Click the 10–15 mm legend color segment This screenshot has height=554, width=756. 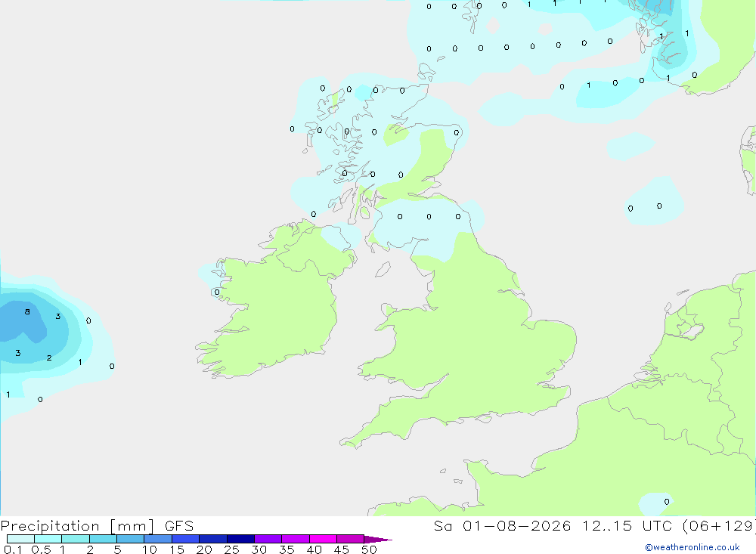(x=158, y=539)
